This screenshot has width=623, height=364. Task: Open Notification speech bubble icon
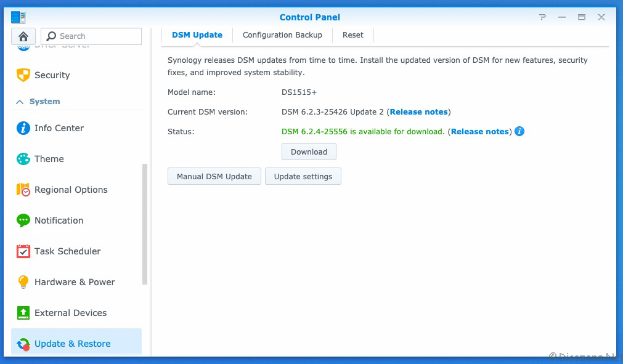pos(23,220)
